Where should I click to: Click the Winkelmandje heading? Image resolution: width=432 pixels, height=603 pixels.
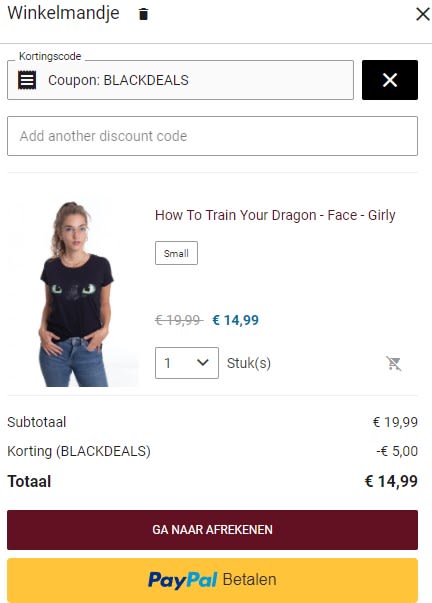[x=63, y=13]
